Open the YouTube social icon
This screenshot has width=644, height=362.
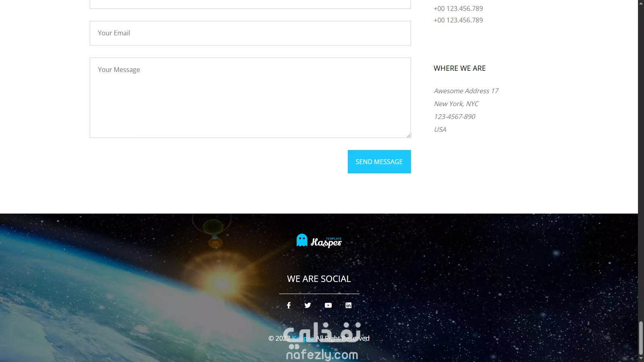(x=328, y=305)
